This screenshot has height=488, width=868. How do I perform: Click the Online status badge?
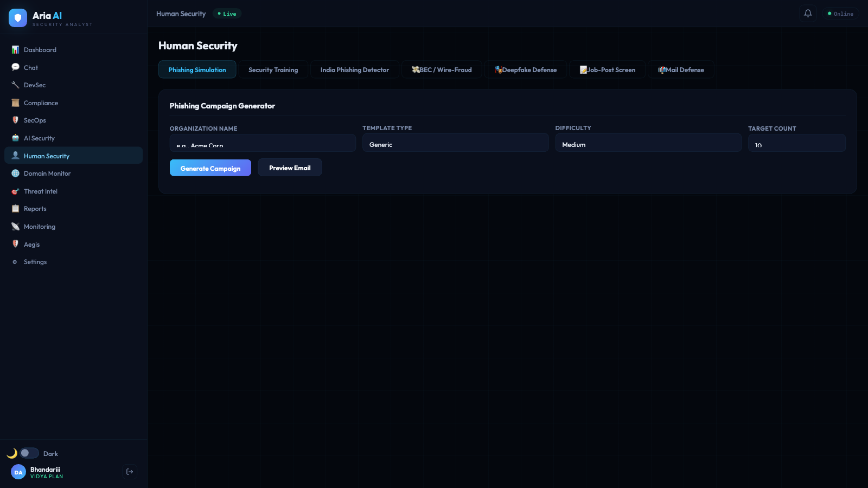840,14
